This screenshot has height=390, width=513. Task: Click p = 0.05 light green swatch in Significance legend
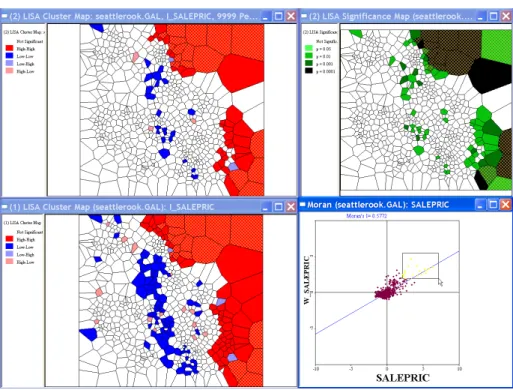(x=309, y=49)
